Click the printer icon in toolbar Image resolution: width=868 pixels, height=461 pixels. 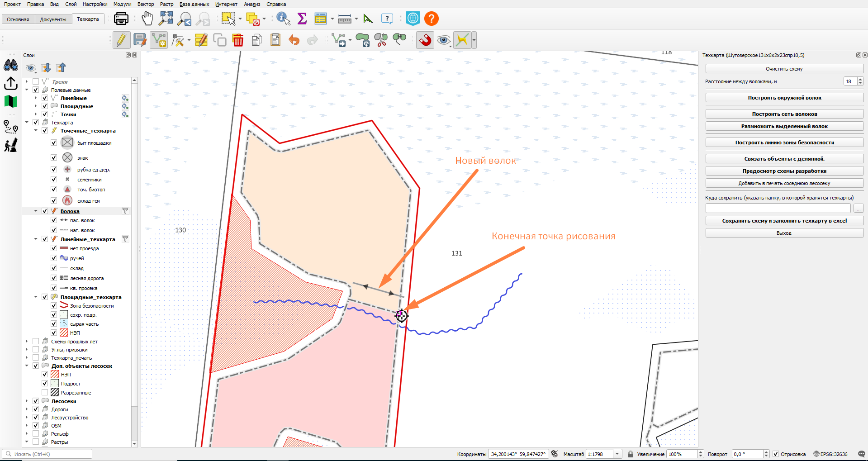pos(121,19)
